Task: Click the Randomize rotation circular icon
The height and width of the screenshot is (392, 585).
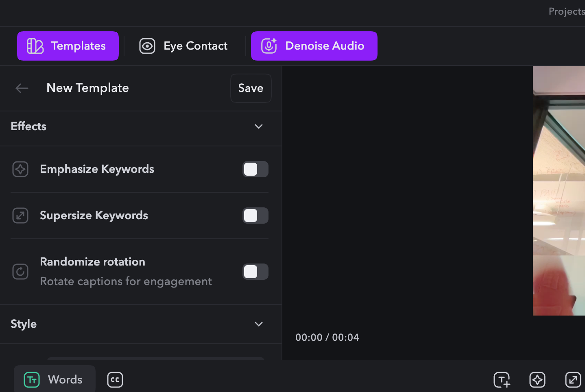Action: tap(20, 272)
